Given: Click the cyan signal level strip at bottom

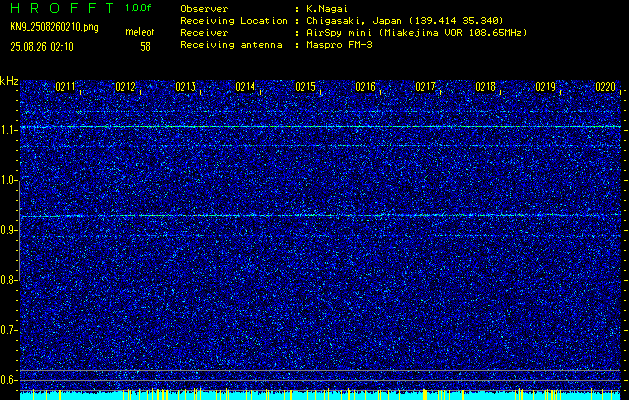Looking at the screenshot, I should tap(320, 395).
